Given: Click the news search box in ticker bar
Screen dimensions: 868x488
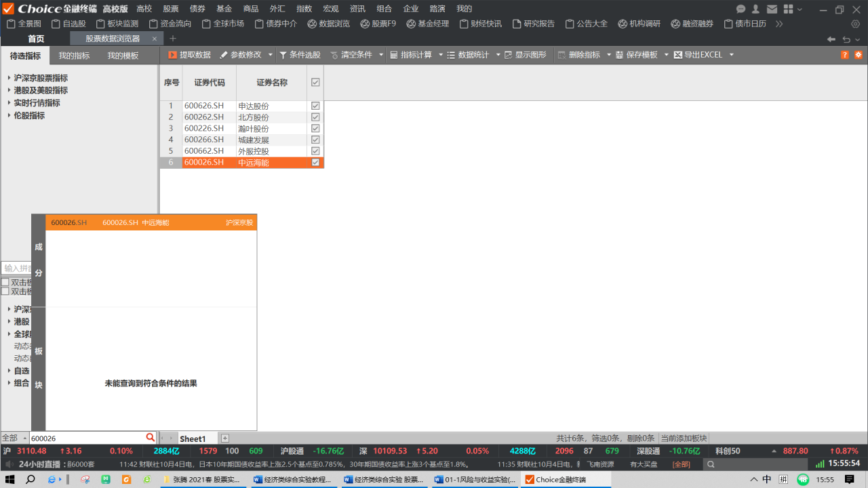Looking at the screenshot, I should [757, 464].
